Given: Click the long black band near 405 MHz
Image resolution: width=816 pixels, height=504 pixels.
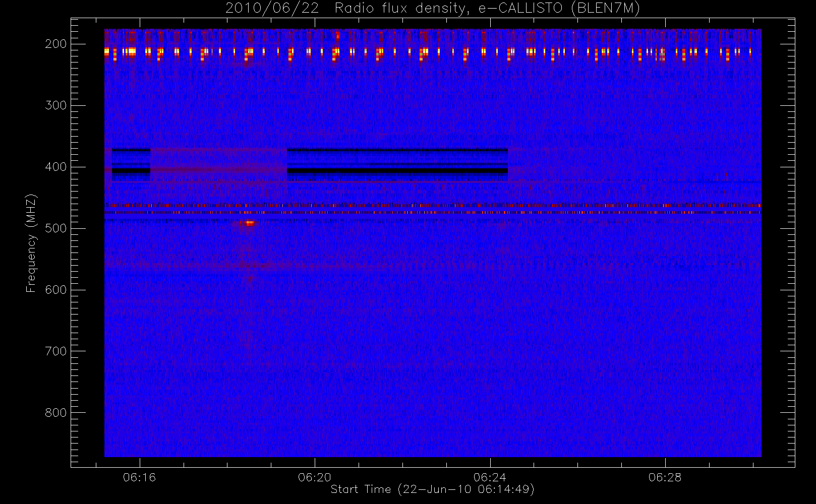Looking at the screenshot, I should [397, 171].
